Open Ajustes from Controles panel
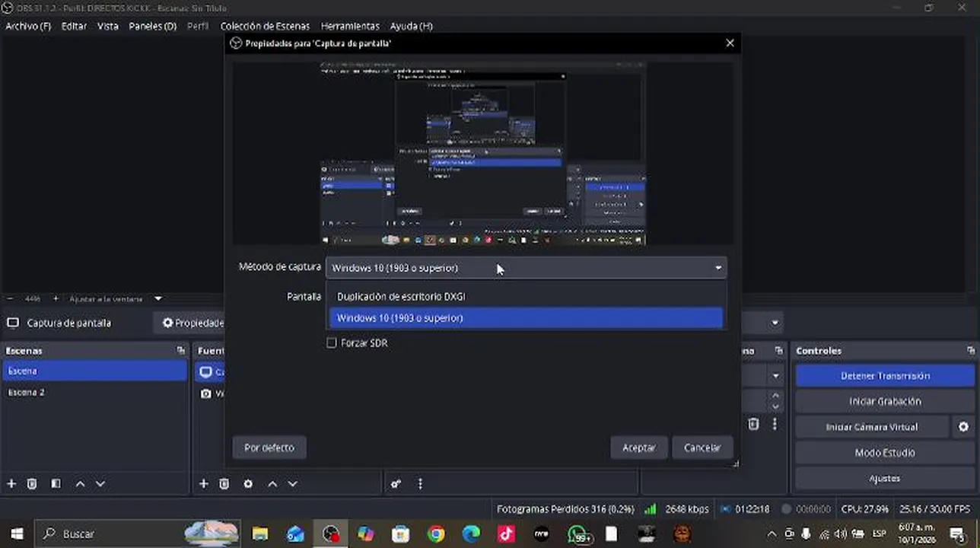Viewport: 980px width, 548px height. point(885,479)
